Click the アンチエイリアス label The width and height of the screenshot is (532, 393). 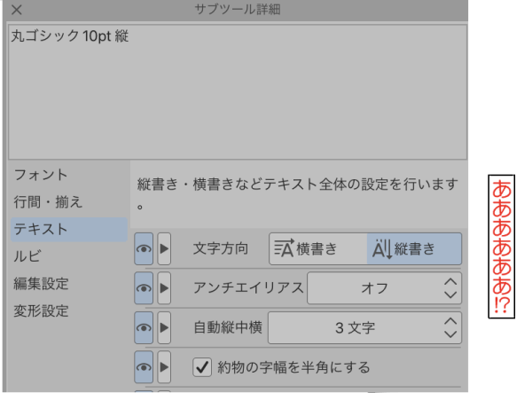tap(248, 288)
